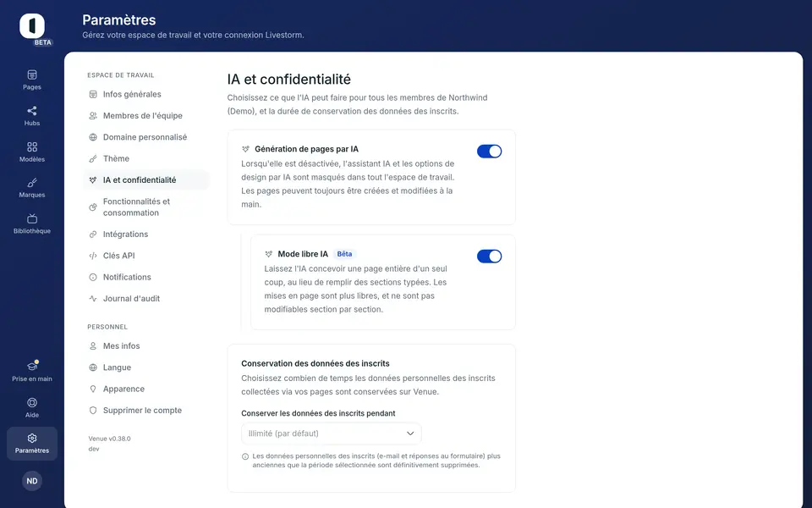Click the Venue logo icon
Screen dimensions: 812x508
tap(32, 25)
